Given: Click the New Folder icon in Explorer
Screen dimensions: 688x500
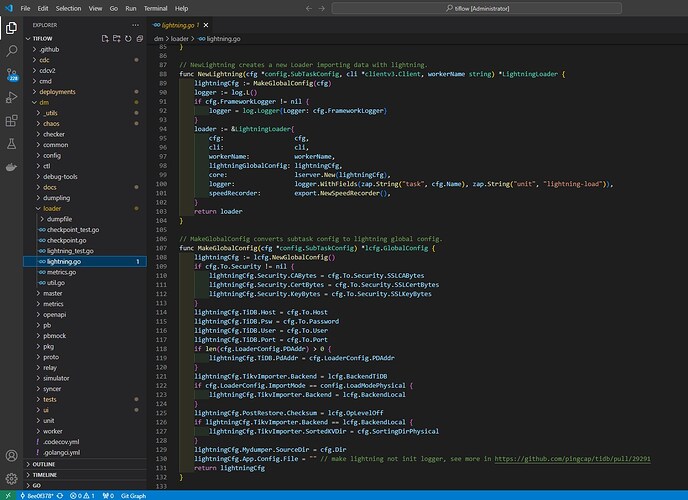Looking at the screenshot, I should (116, 39).
